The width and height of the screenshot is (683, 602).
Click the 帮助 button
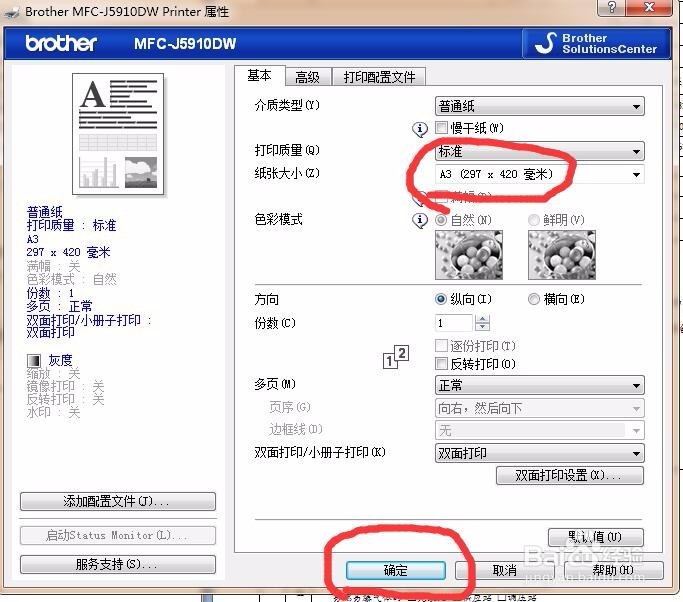(x=614, y=570)
